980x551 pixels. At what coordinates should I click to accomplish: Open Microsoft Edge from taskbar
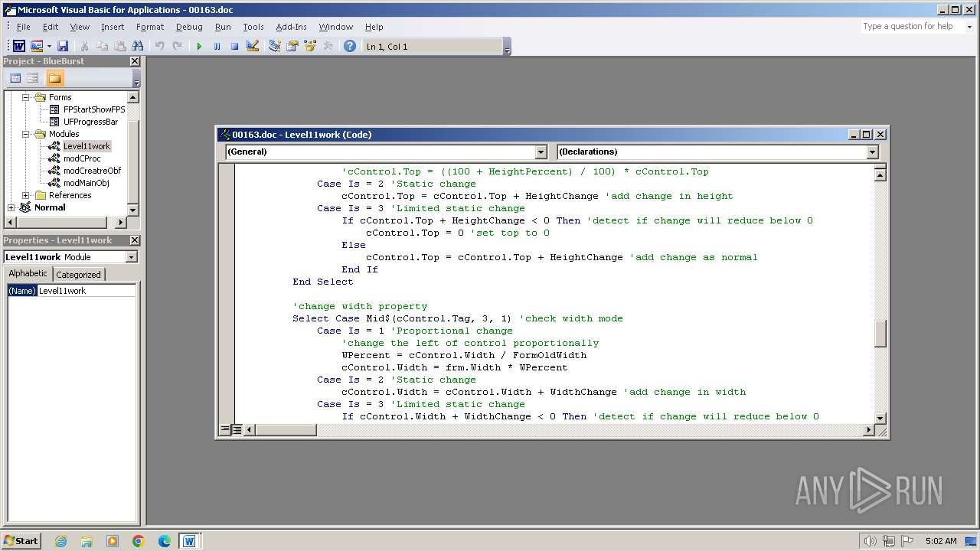coord(164,541)
